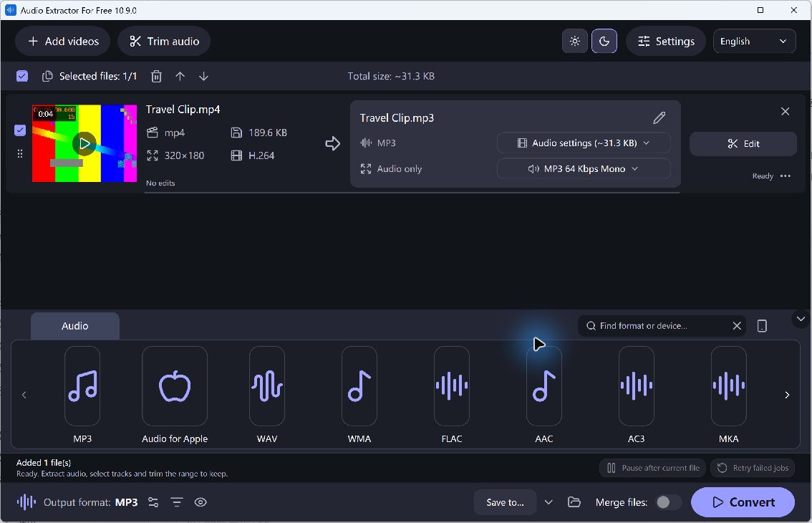Click Pause after current file
Screen dimensions: 812x523
[x=652, y=468]
